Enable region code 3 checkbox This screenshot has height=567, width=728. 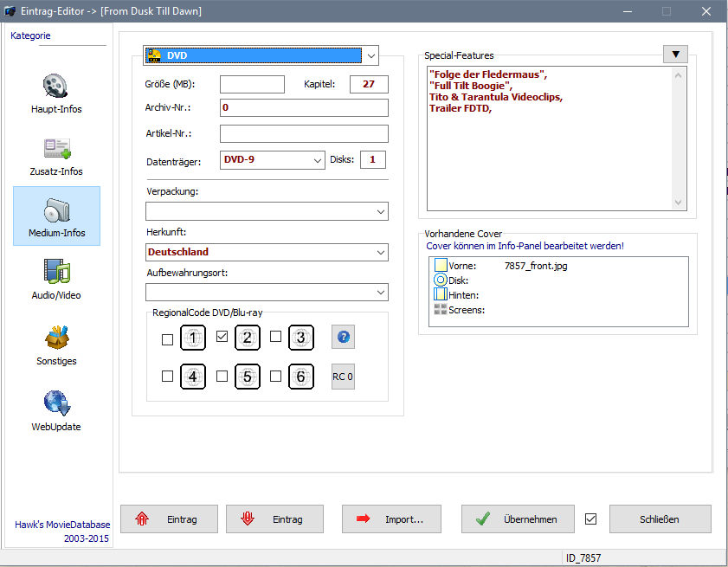[x=276, y=336]
